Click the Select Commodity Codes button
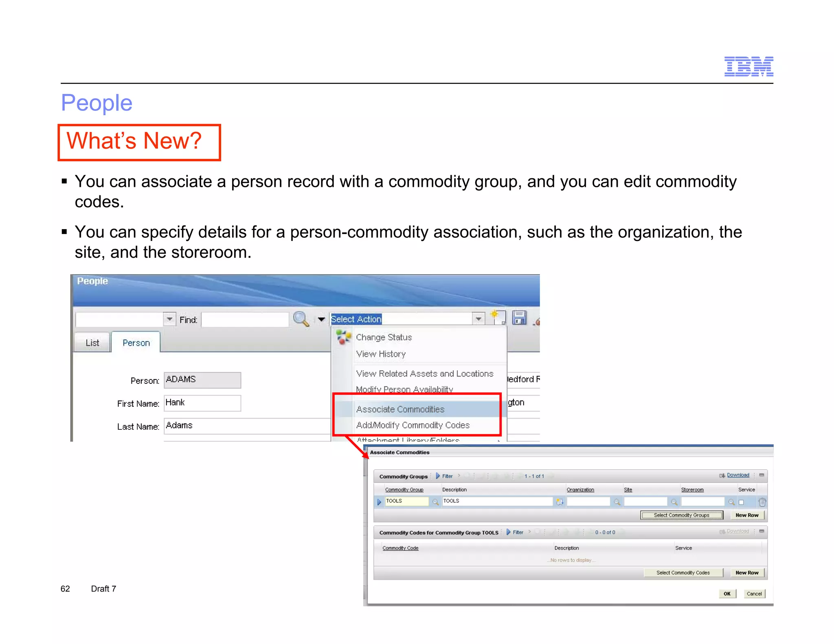Screen dimensions: 834x644 pos(683,573)
